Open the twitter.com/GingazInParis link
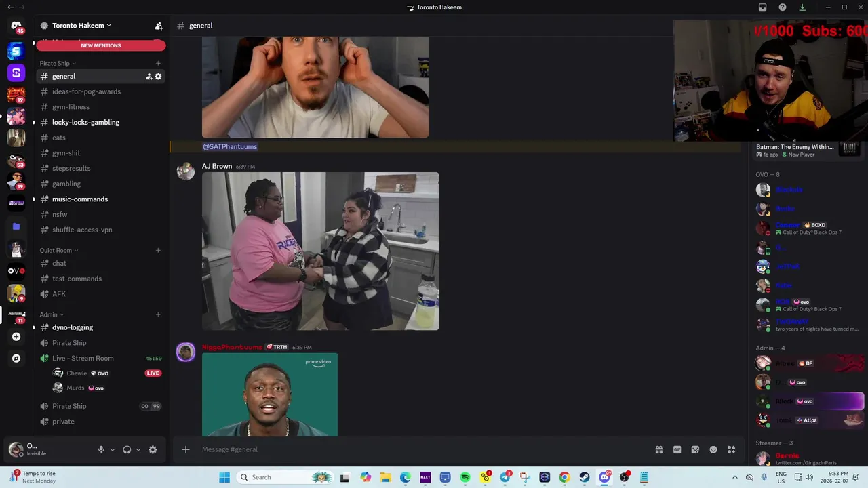 pos(806,463)
